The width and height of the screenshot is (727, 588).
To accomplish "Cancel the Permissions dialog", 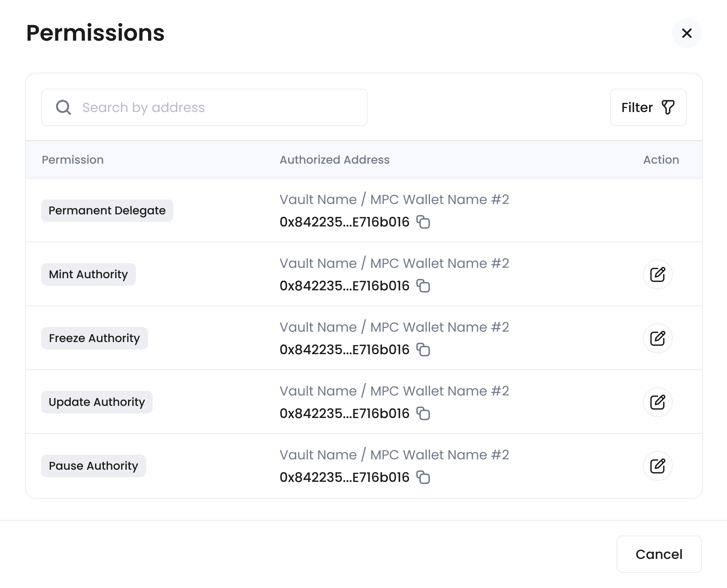I will (658, 554).
